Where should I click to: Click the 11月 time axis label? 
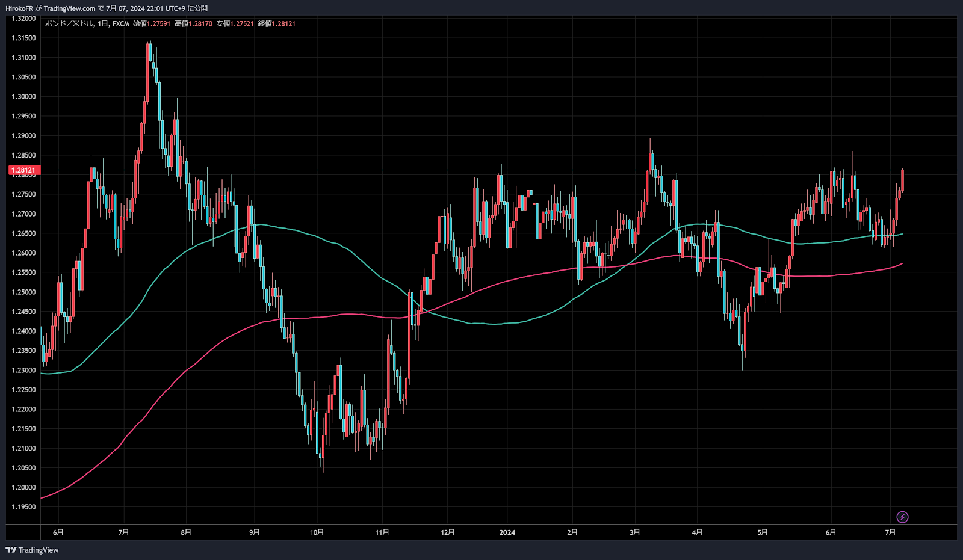[382, 532]
